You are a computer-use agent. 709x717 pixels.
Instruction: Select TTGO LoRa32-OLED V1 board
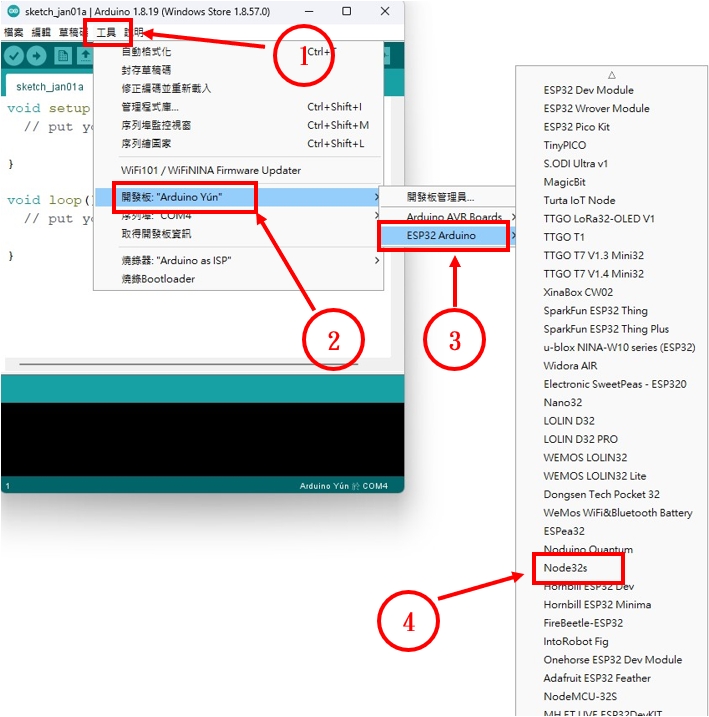click(x=612, y=219)
